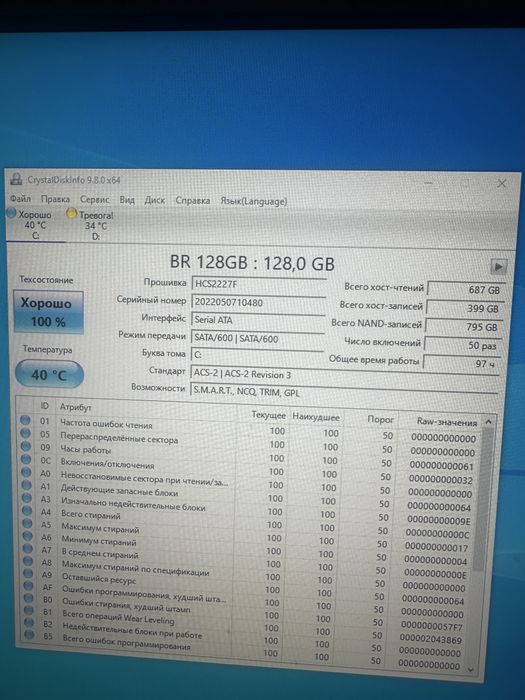Screen dimensions: 525x700
Task: Click the status circle of attribute B1
Action: [x=29, y=610]
